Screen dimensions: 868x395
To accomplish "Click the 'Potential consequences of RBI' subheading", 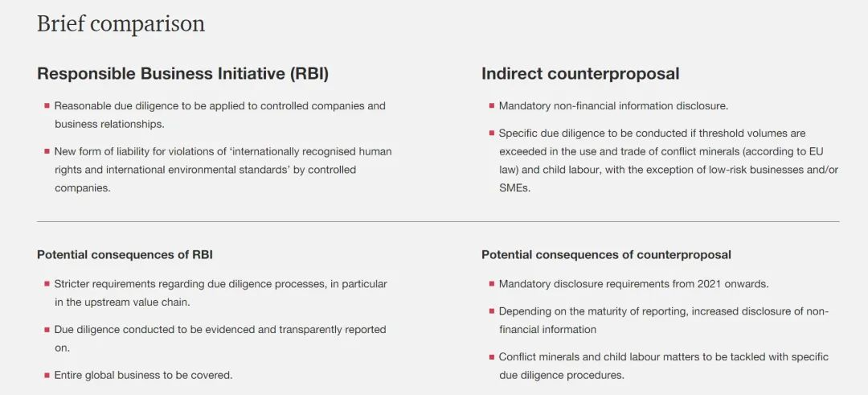I will click(x=125, y=255).
